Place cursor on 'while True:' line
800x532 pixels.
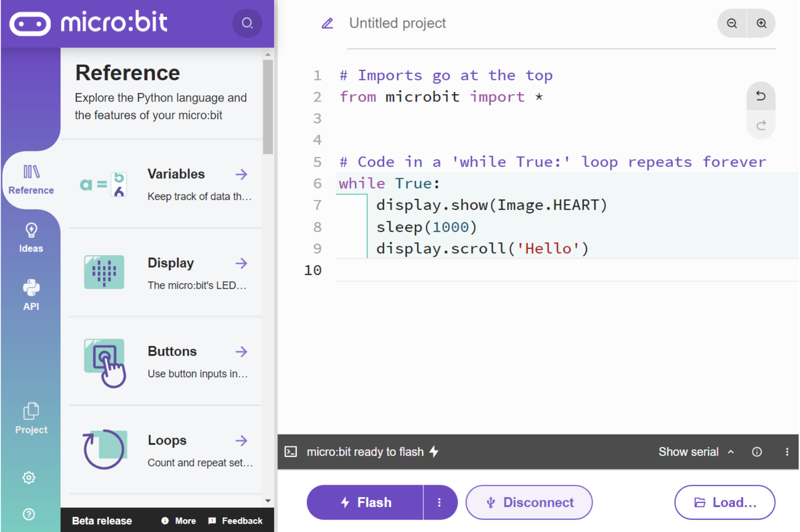click(x=389, y=183)
